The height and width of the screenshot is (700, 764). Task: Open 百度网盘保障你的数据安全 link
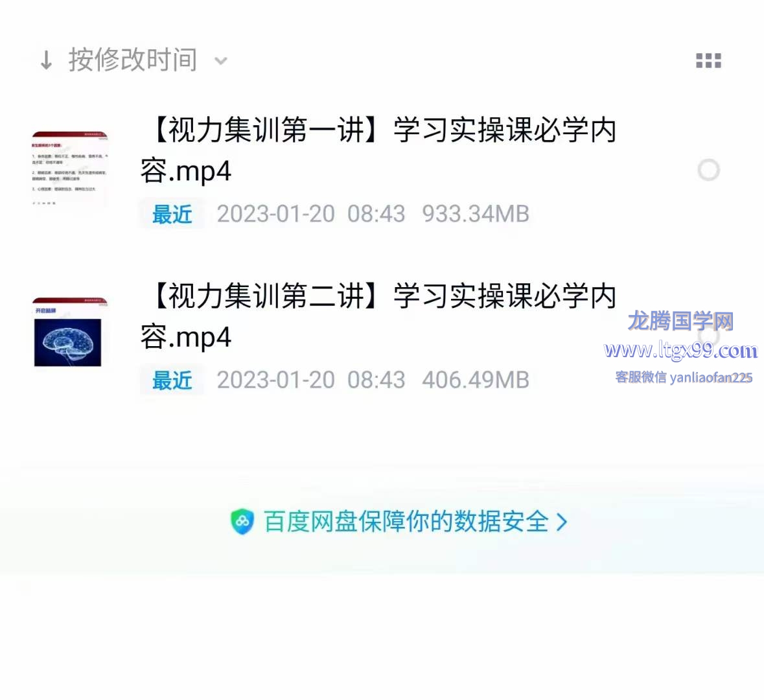[x=406, y=522]
